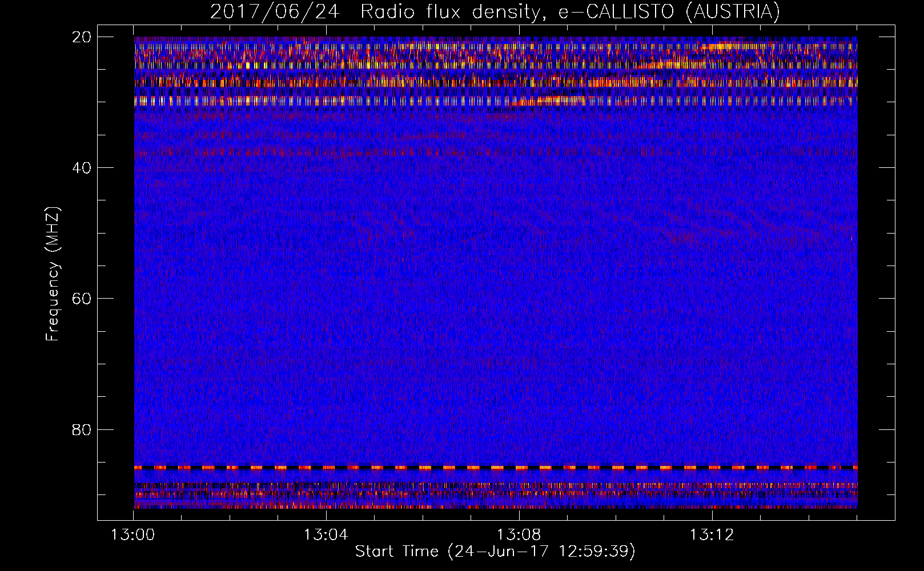Click the time tick label '13:04'
Screen dimensions: 924x571
(x=326, y=535)
